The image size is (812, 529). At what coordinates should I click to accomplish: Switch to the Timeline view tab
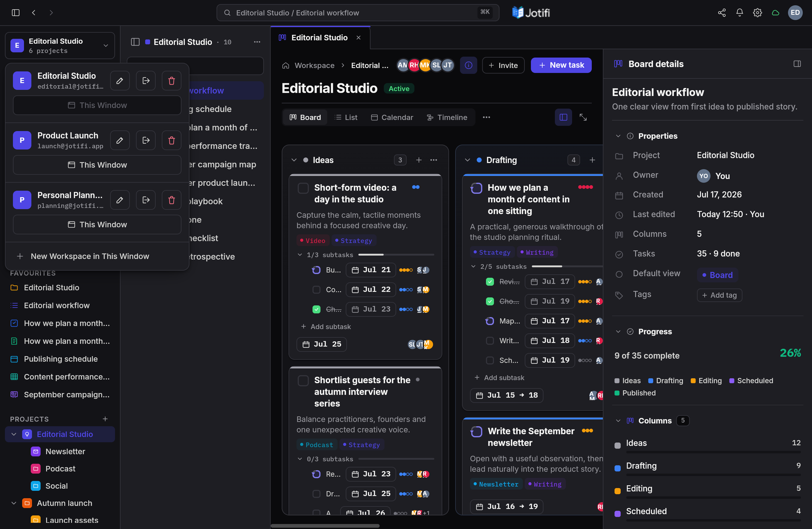pyautogui.click(x=447, y=117)
